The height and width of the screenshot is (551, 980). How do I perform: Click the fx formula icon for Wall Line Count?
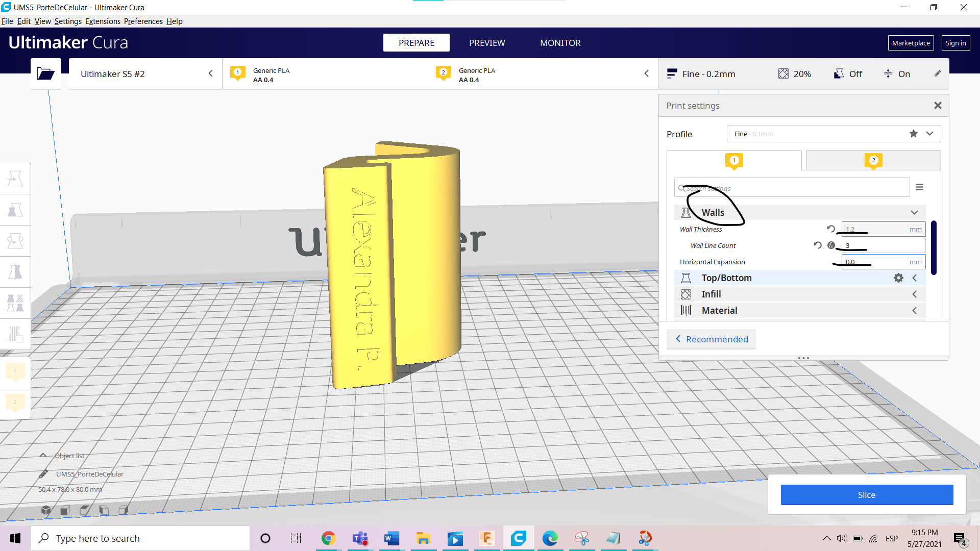click(x=831, y=245)
